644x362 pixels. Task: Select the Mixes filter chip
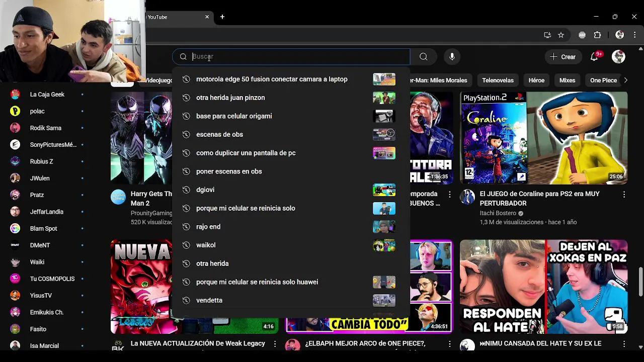point(567,80)
